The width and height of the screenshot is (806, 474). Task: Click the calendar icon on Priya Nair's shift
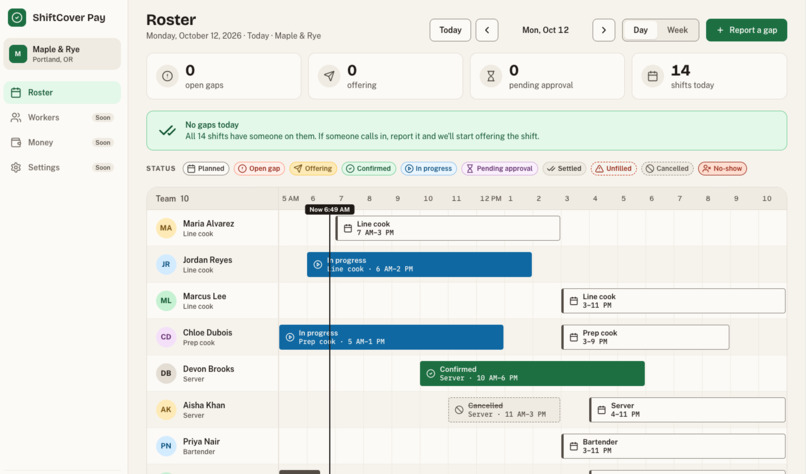(574, 446)
